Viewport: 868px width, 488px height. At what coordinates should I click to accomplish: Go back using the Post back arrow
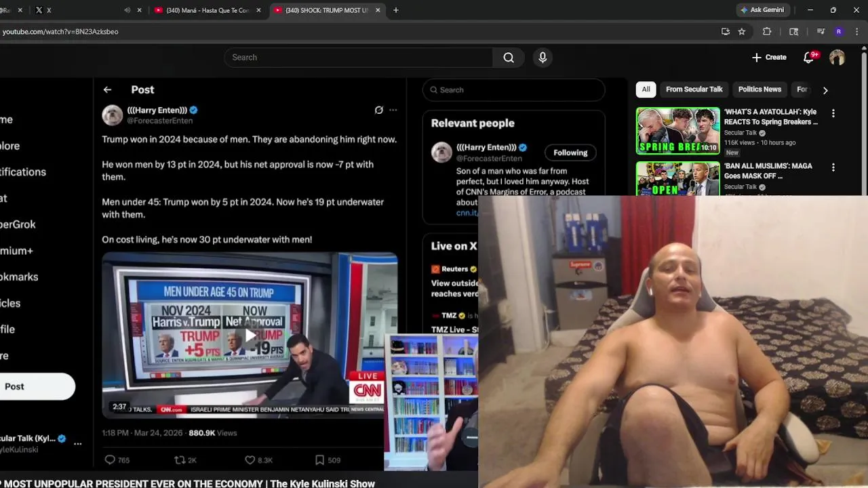point(107,89)
